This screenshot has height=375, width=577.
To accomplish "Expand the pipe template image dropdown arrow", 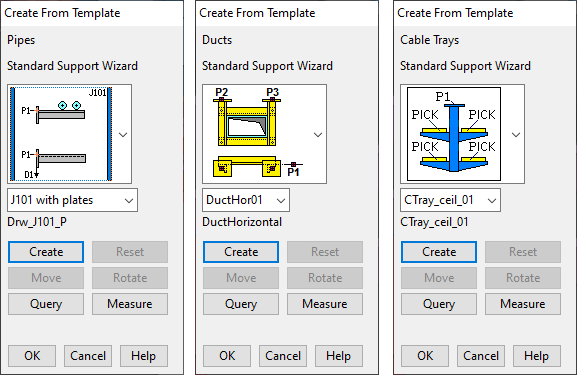I will click(123, 134).
